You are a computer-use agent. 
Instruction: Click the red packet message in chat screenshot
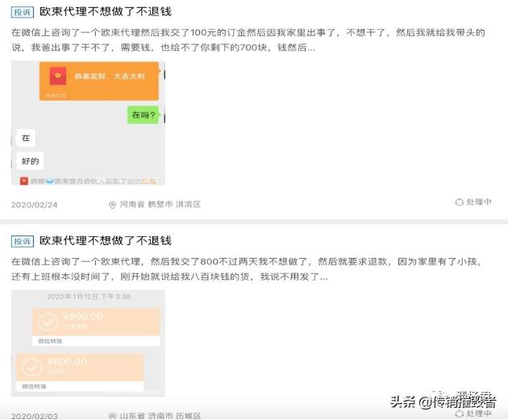(x=99, y=81)
